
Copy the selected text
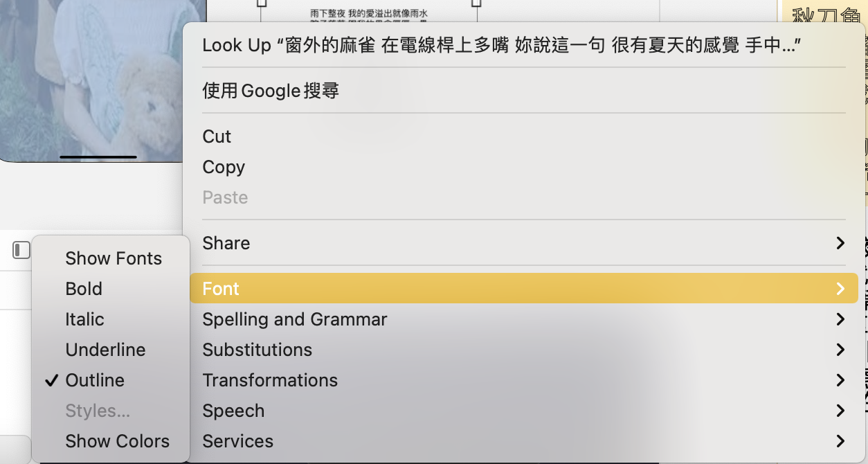224,167
